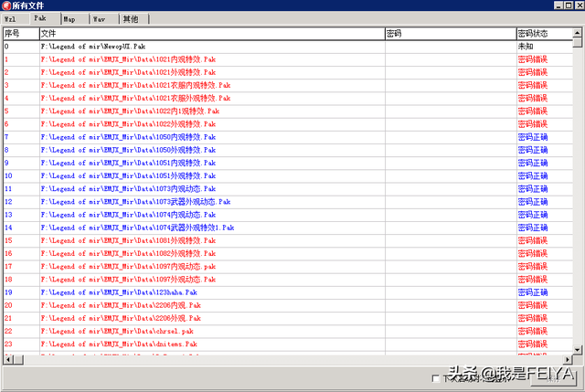Viewport: 585px width, 392px height.
Task: Click 密码正确 status in row 19
Action: coord(533,292)
